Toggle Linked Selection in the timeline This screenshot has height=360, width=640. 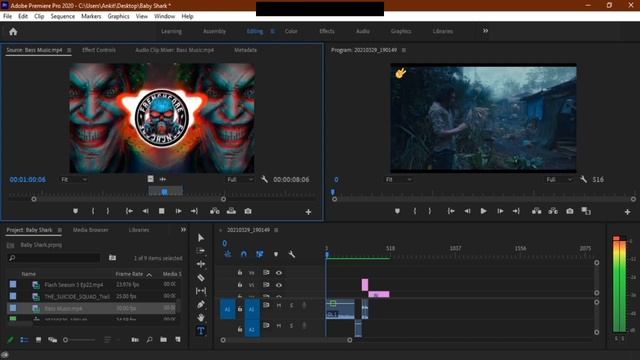(260, 254)
